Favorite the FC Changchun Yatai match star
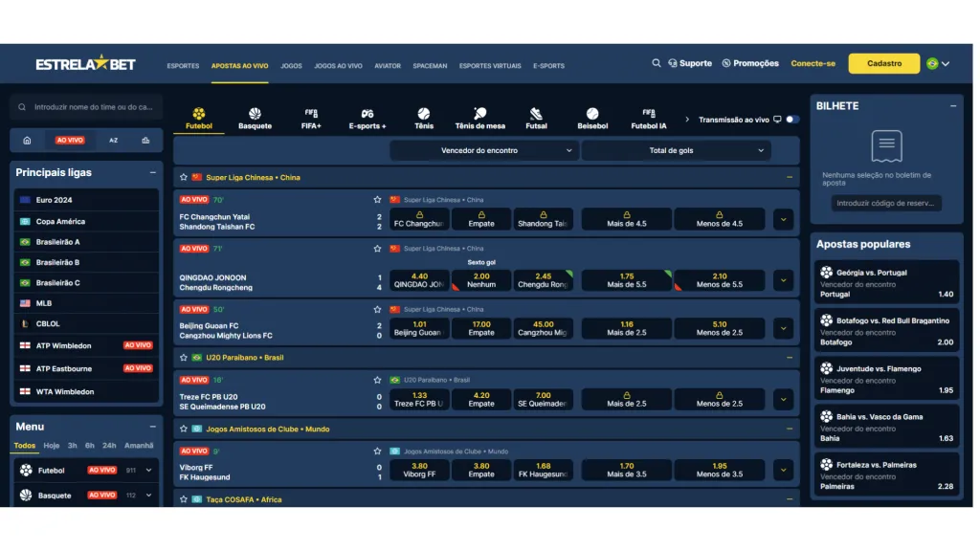The height and width of the screenshot is (551, 980). tap(377, 200)
